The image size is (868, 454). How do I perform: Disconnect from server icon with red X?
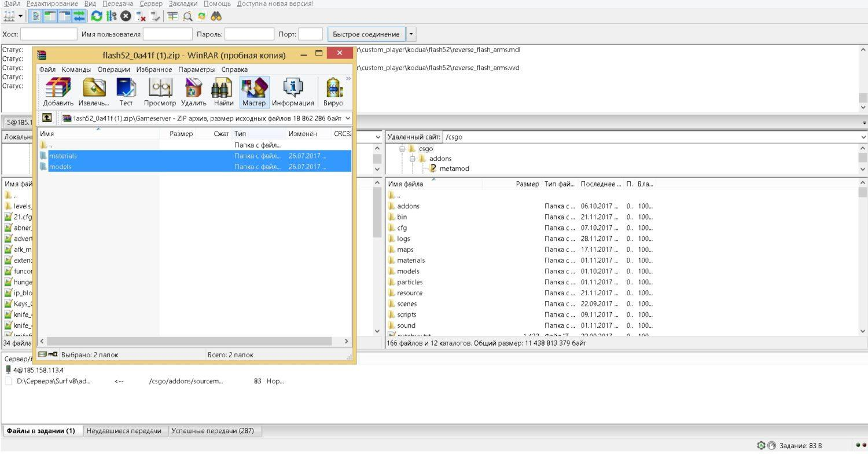[141, 16]
